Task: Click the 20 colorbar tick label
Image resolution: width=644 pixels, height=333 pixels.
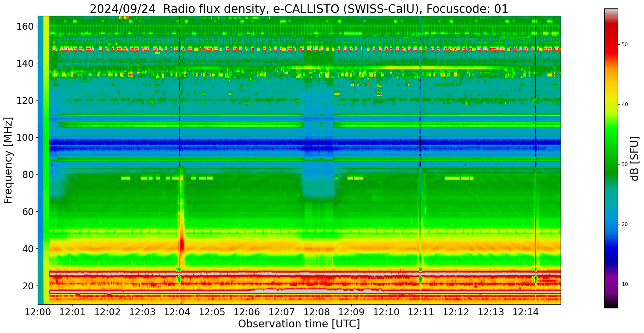Action: click(x=625, y=224)
